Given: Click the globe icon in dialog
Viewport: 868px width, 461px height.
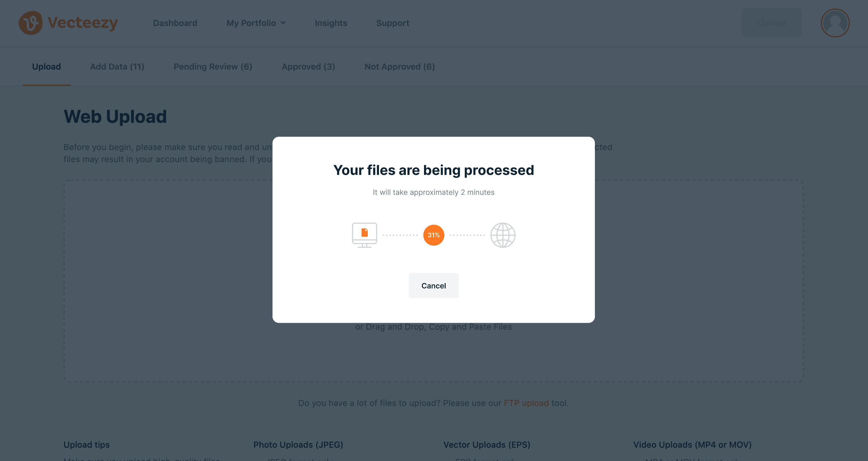Looking at the screenshot, I should (503, 235).
